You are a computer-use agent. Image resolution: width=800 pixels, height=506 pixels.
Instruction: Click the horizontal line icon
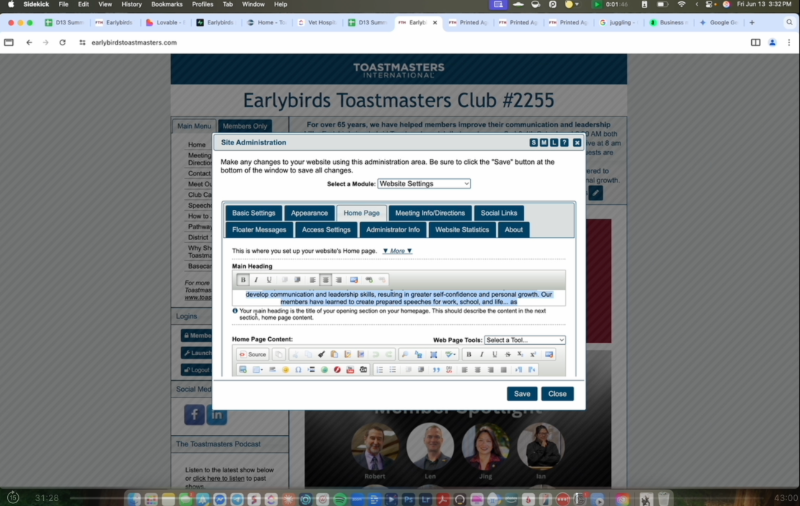click(272, 369)
